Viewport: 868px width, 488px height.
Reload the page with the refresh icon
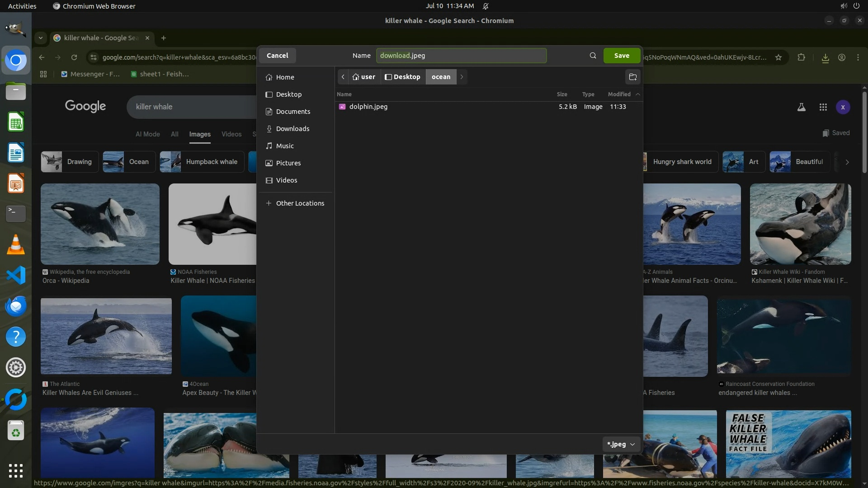[x=74, y=57]
